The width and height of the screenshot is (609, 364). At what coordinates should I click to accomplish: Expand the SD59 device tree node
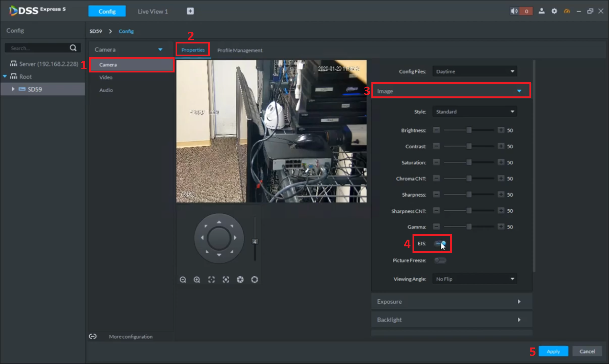pos(13,89)
